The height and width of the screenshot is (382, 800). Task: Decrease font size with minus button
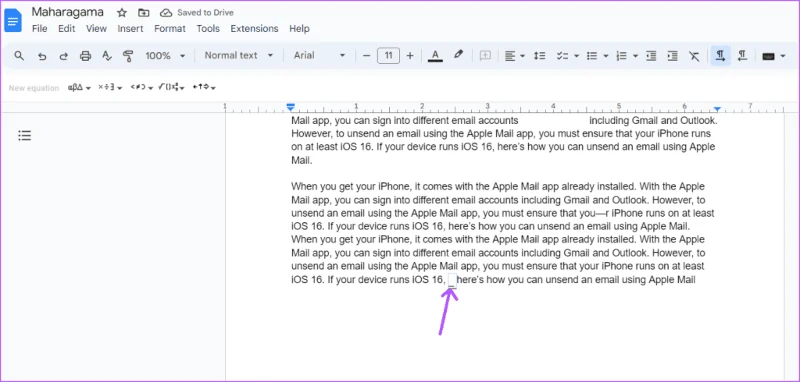pyautogui.click(x=366, y=56)
